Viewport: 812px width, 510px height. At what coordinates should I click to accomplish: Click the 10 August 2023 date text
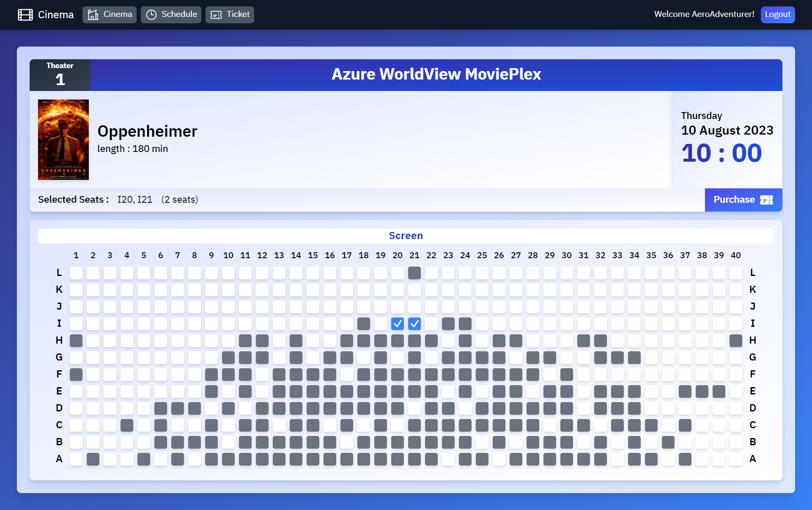coord(727,130)
